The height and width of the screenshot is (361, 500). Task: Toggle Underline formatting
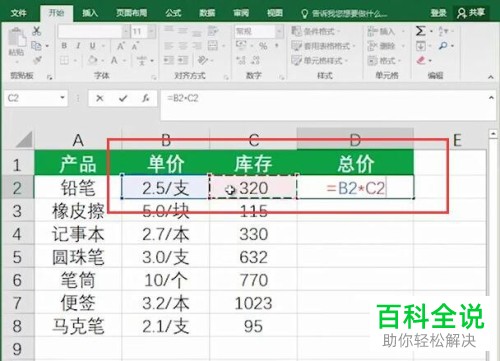click(x=92, y=46)
